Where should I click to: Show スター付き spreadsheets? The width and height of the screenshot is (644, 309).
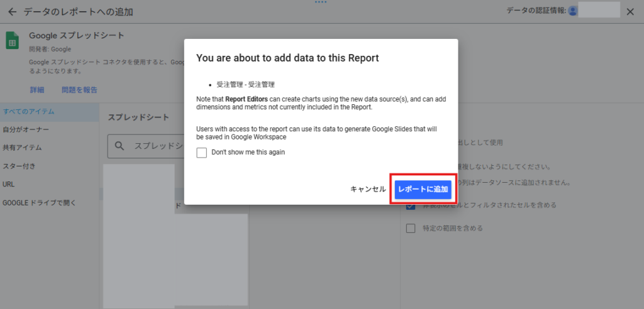tap(19, 166)
